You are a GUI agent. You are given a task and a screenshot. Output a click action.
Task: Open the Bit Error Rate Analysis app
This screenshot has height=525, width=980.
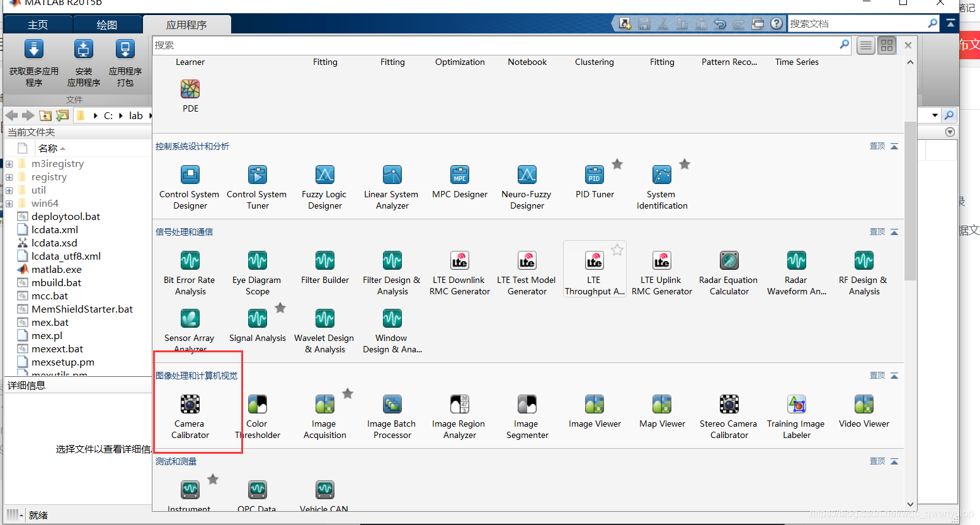190,272
